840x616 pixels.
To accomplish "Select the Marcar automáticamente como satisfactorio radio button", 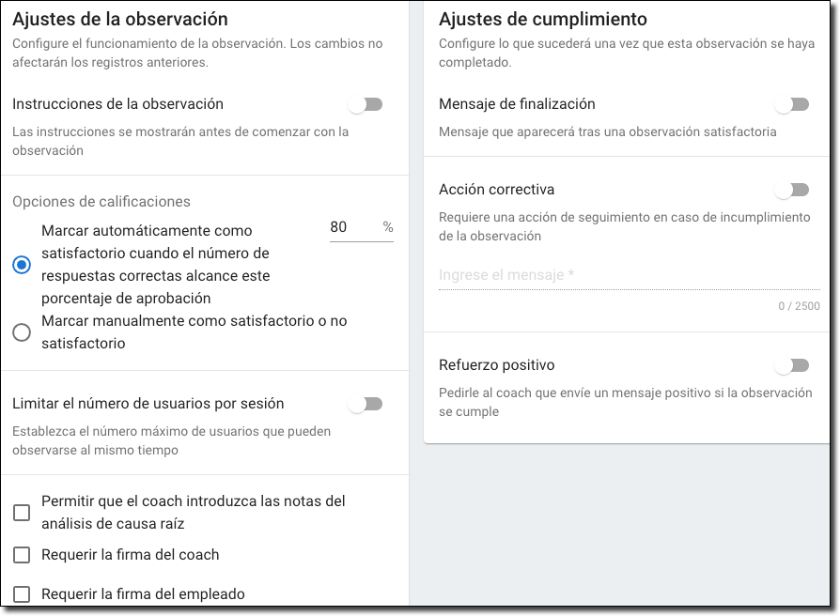I will tap(22, 265).
